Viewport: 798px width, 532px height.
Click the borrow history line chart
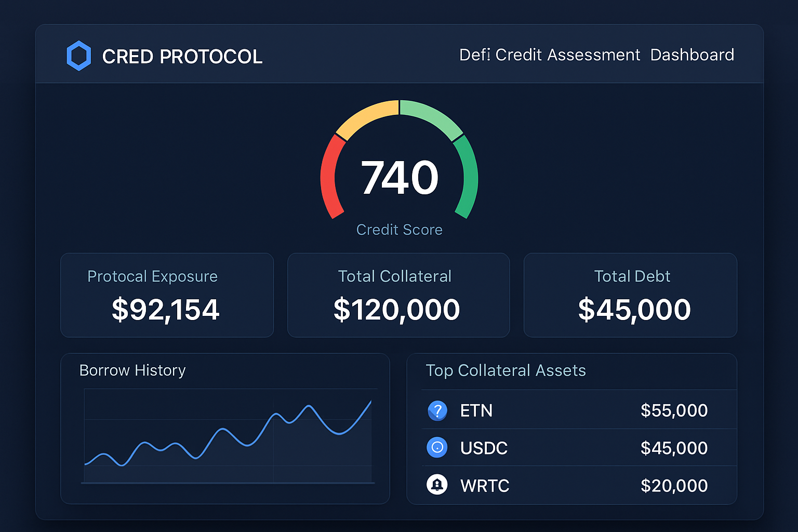229,442
